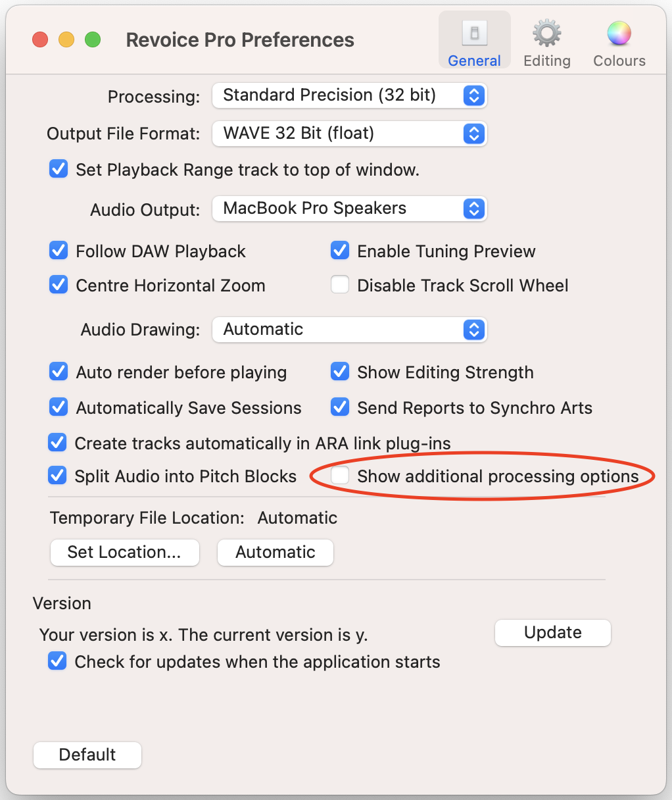The width and height of the screenshot is (672, 800).
Task: Click the red close window button
Action: coord(40,39)
